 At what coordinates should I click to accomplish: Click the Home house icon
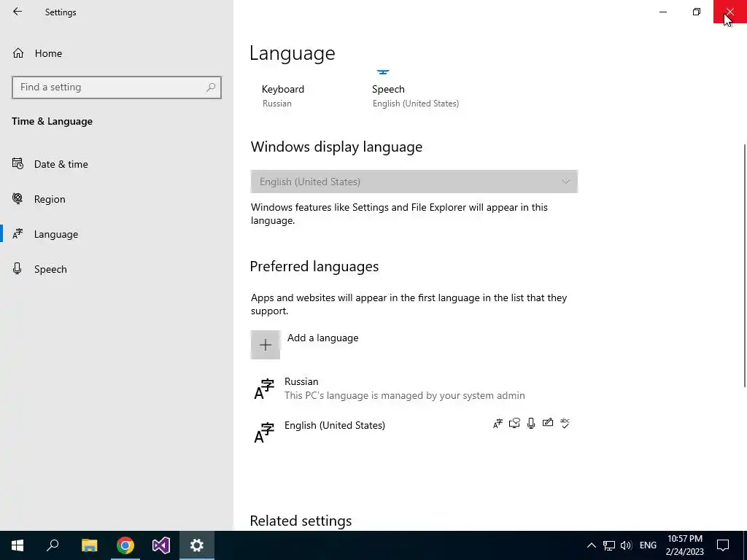[x=18, y=52]
